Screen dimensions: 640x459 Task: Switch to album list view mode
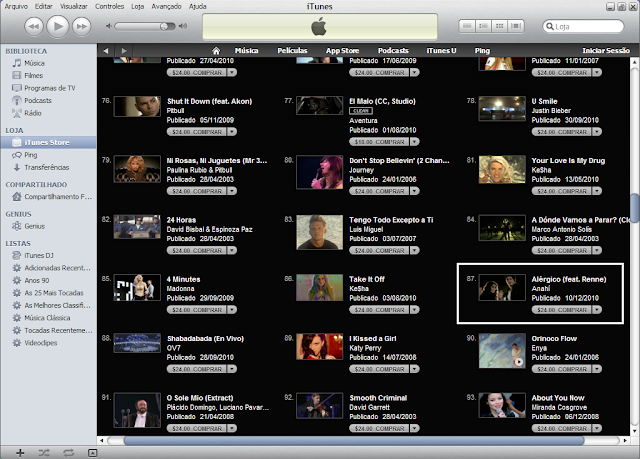pyautogui.click(x=483, y=26)
